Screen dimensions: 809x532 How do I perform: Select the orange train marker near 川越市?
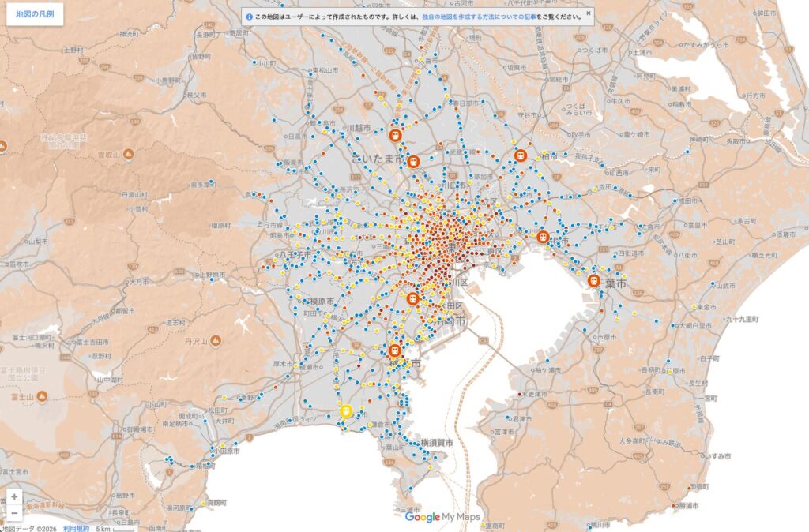point(395,136)
